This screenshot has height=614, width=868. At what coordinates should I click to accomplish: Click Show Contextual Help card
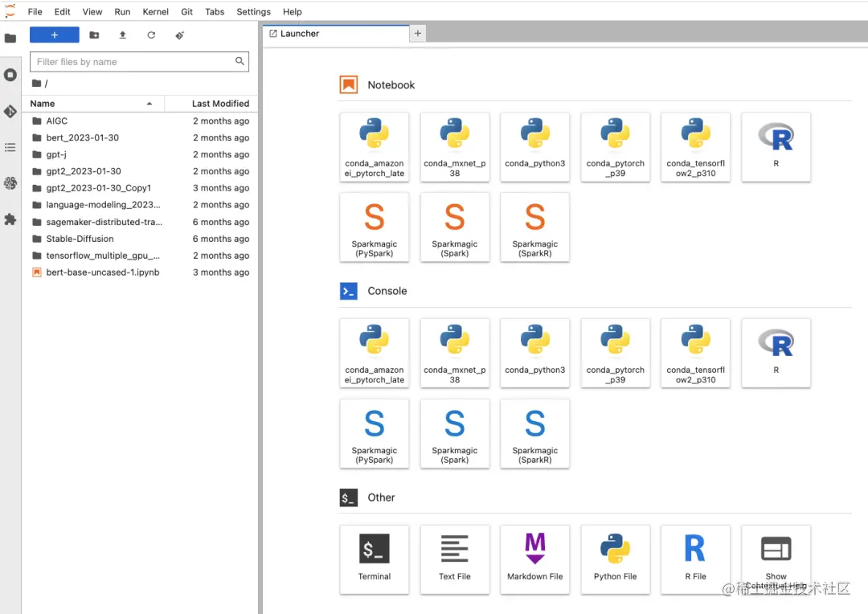click(x=776, y=559)
